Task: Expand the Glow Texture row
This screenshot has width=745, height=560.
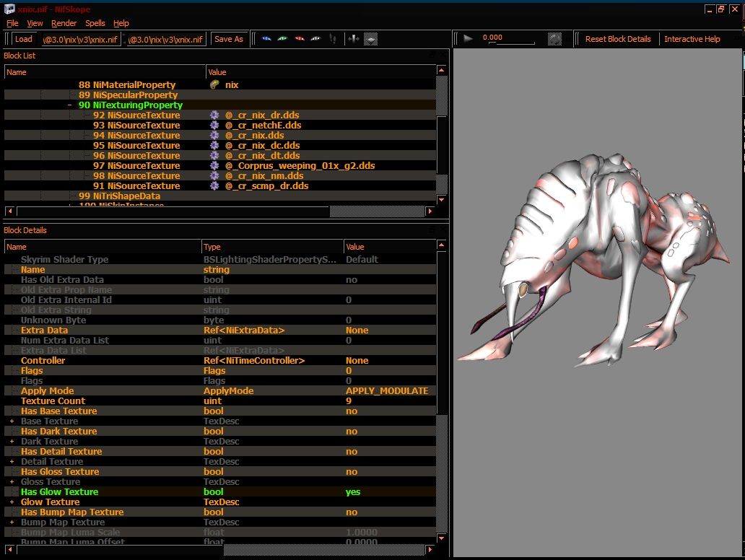Action: [x=12, y=502]
